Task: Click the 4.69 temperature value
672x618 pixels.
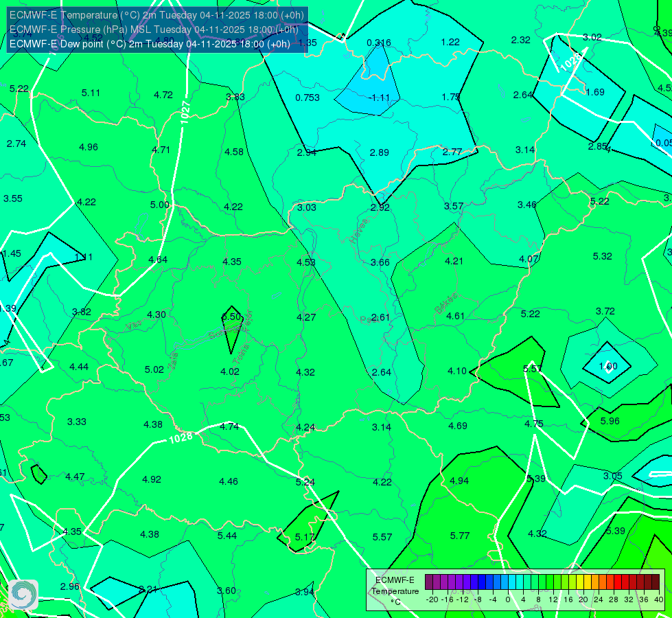Action: [x=458, y=426]
